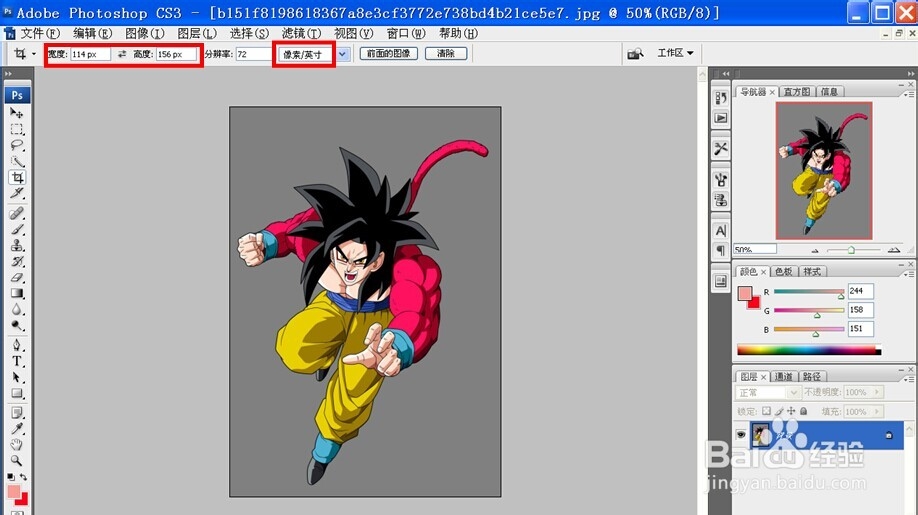Open the fill 填充 slider arrow
918x515 pixels.
[877, 411]
